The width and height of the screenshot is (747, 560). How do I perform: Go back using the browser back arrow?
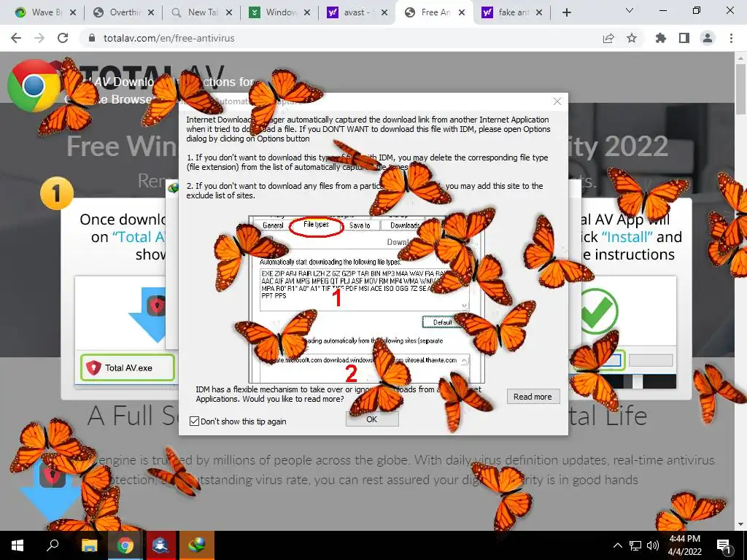pos(16,38)
